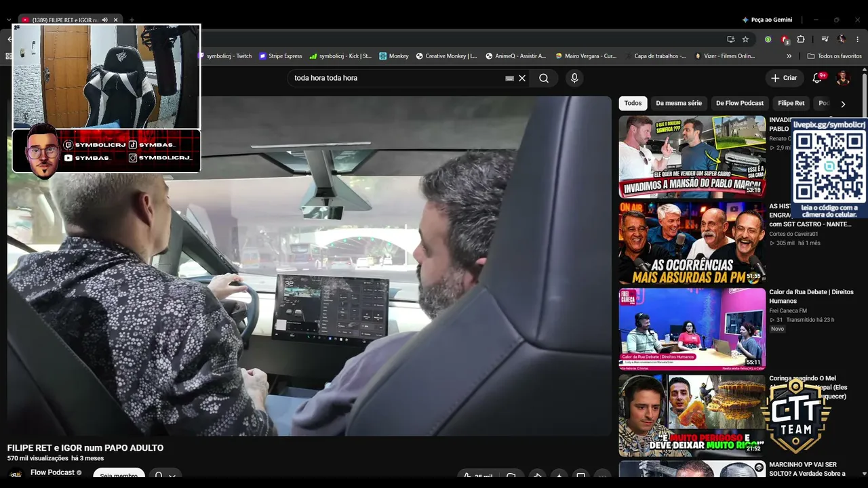
Task: Click the Flow Podcast channel avatar
Action: coord(16,474)
